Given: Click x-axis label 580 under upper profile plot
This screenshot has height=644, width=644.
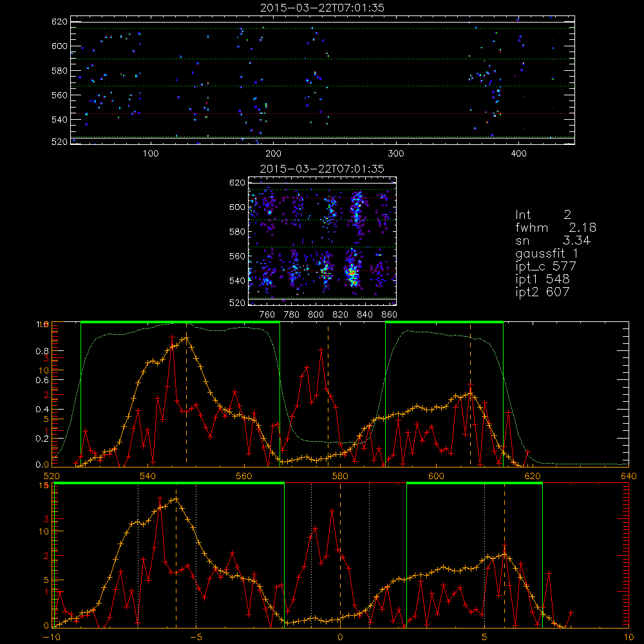Looking at the screenshot, I should pyautogui.click(x=340, y=476).
